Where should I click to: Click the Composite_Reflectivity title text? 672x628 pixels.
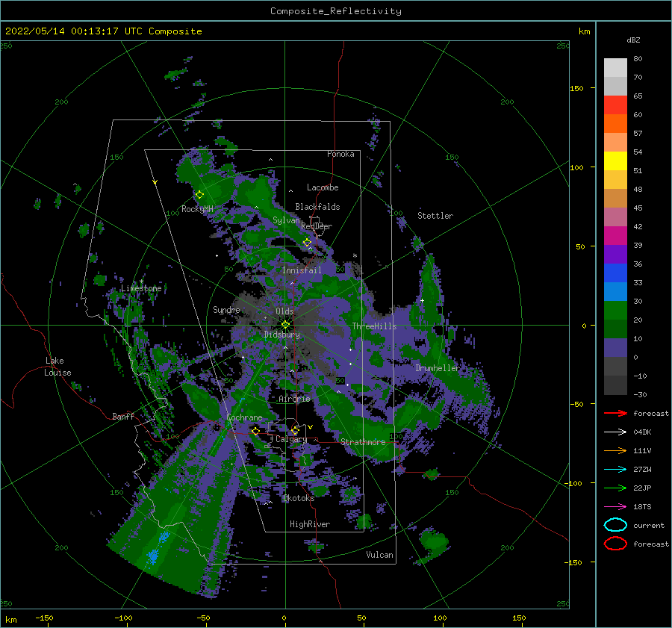(x=336, y=11)
